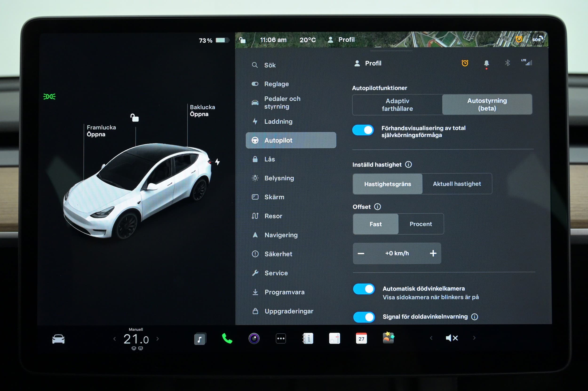Screen dimensions: 588x391
Task: Select Procent offset mode
Action: point(421,224)
